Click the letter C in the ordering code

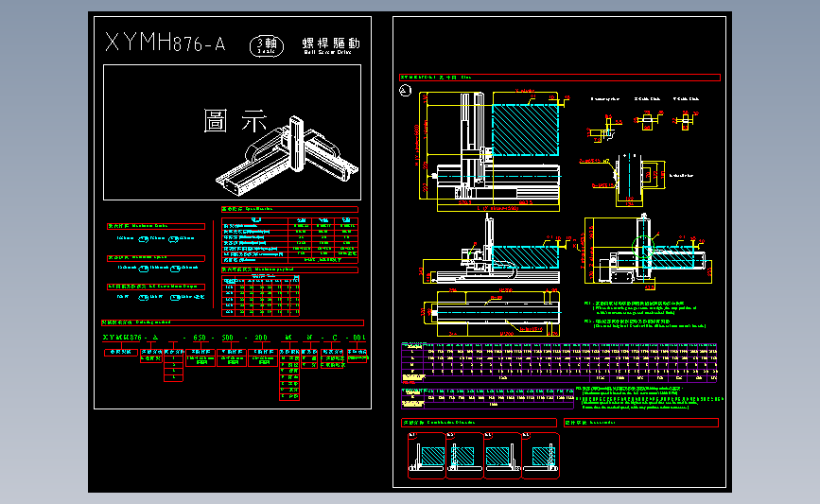335,338
